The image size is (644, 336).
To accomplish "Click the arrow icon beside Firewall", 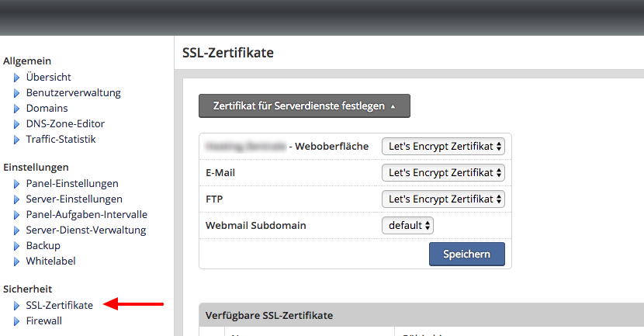I will [17, 321].
